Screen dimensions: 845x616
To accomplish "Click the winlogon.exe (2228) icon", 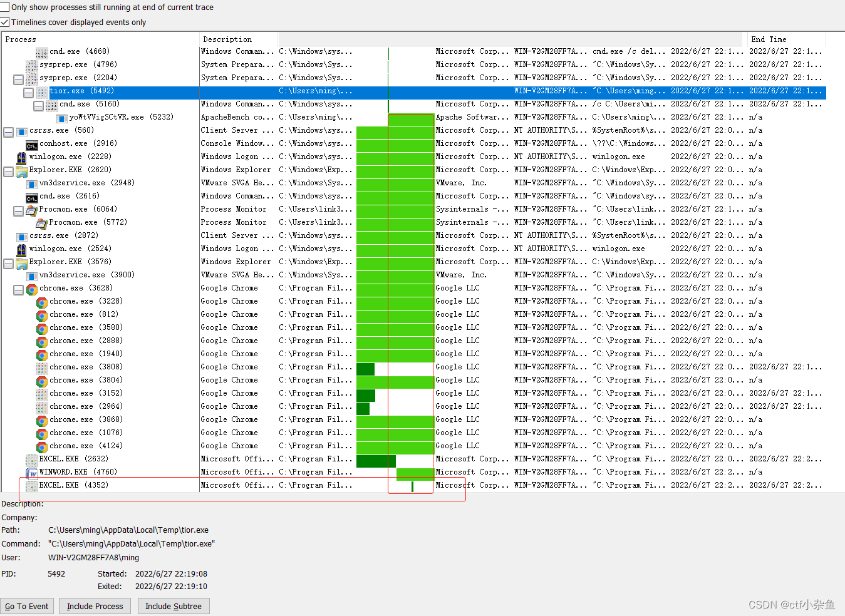I will click(21, 157).
